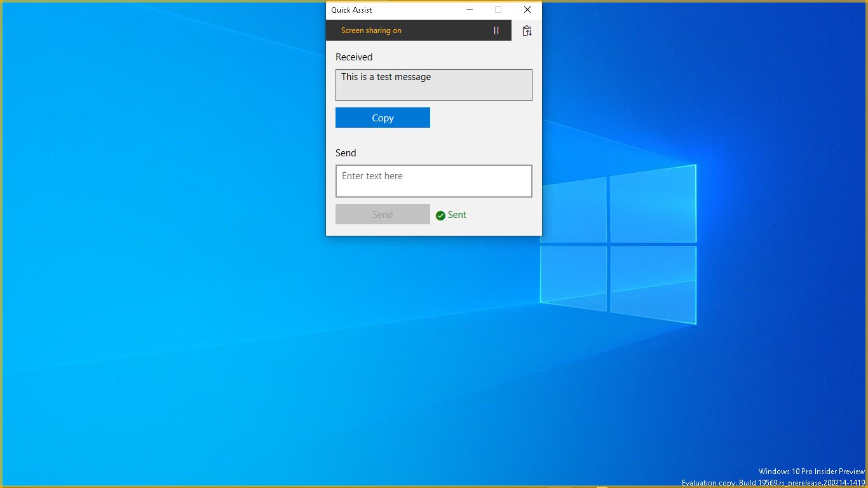Close the Quick Assist window
868x488 pixels.
[527, 10]
